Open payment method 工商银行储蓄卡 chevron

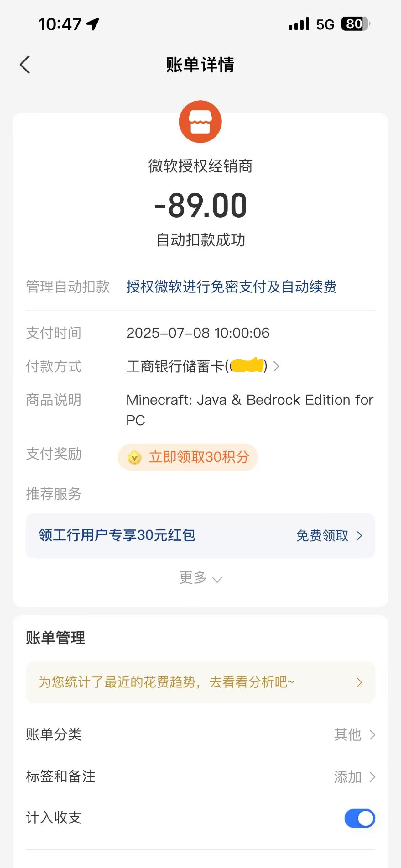tap(276, 366)
